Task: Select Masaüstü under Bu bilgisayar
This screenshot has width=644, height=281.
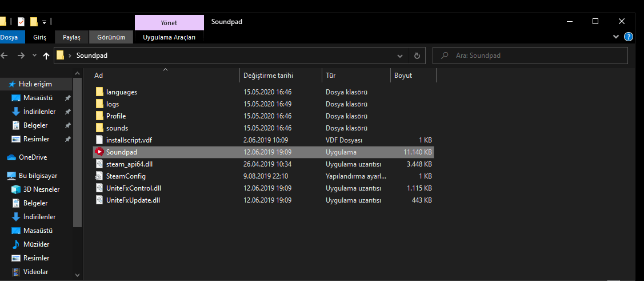Action: coord(38,231)
